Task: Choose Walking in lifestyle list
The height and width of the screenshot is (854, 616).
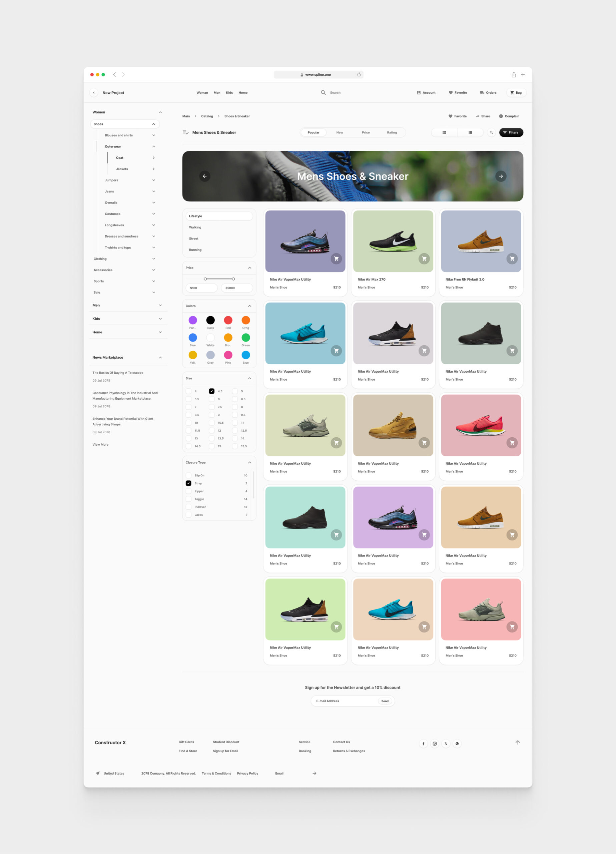Action: click(195, 228)
